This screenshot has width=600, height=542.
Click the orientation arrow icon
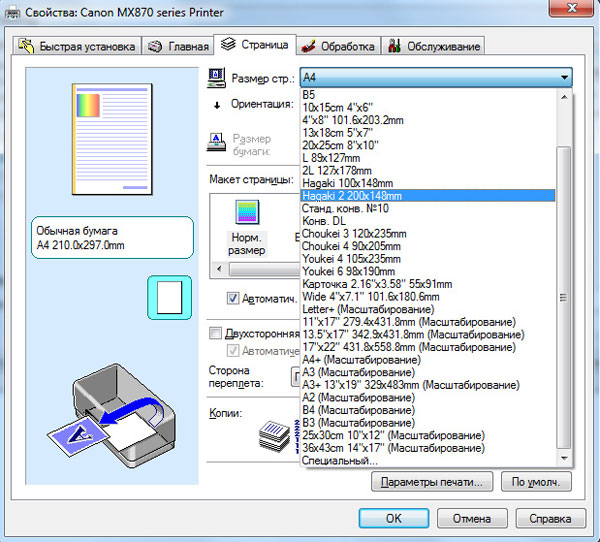[x=217, y=105]
